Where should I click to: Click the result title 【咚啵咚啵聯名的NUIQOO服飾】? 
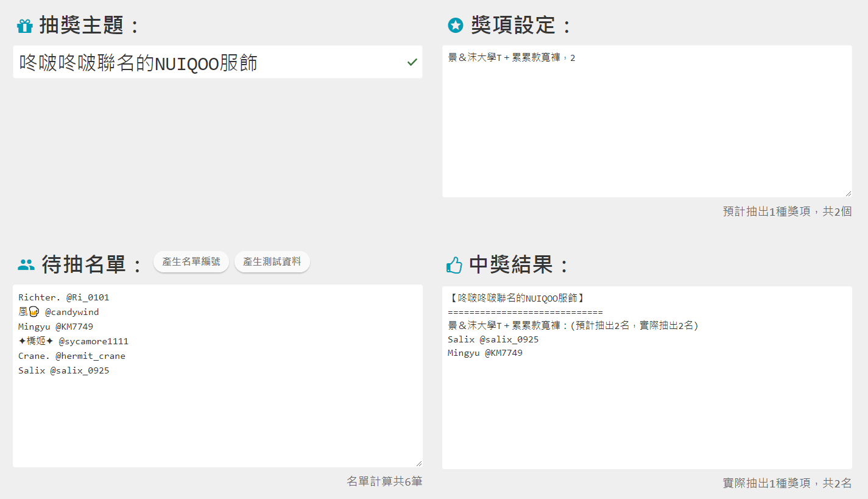point(518,298)
